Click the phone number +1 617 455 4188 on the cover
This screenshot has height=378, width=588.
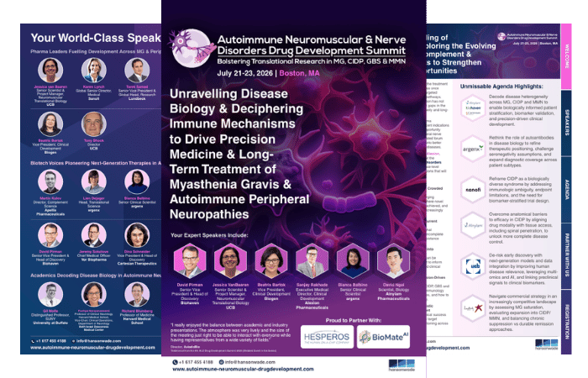tap(196, 362)
